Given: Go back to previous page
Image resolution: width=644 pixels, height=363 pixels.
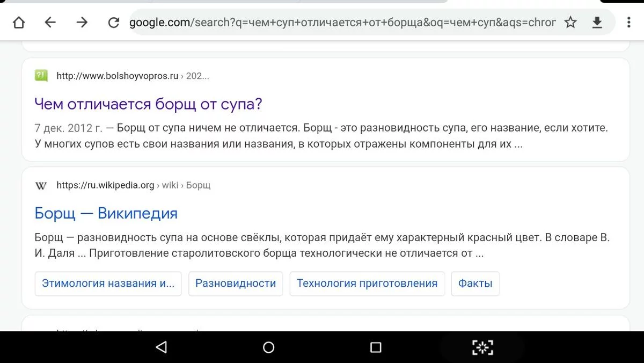Looking at the screenshot, I should coord(50,22).
